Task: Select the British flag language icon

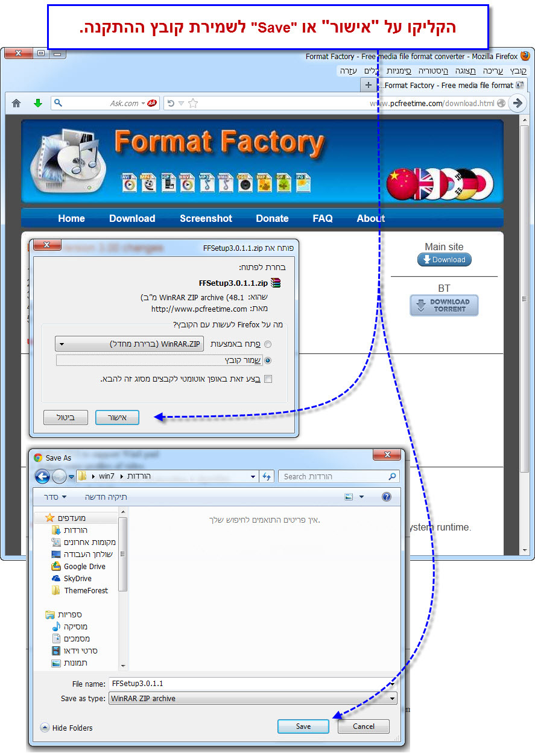Action: 425,184
